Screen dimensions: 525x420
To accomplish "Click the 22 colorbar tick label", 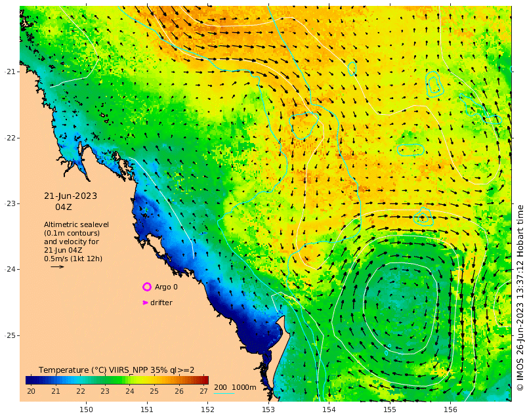I will click(x=80, y=391).
